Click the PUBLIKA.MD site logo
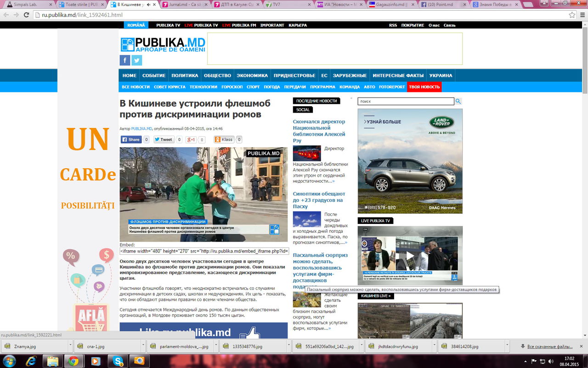Viewport: 588px width, 368px height. [163, 44]
